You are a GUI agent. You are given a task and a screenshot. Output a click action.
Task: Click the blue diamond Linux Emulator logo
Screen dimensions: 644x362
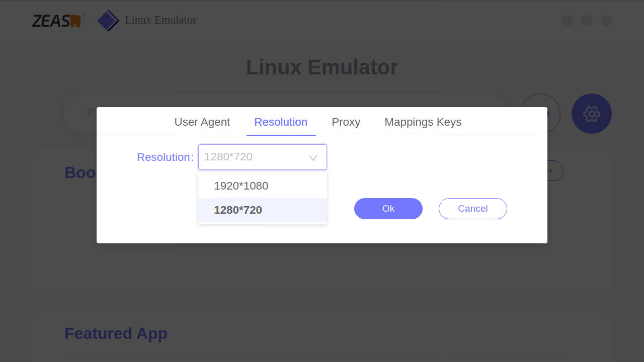pyautogui.click(x=108, y=21)
